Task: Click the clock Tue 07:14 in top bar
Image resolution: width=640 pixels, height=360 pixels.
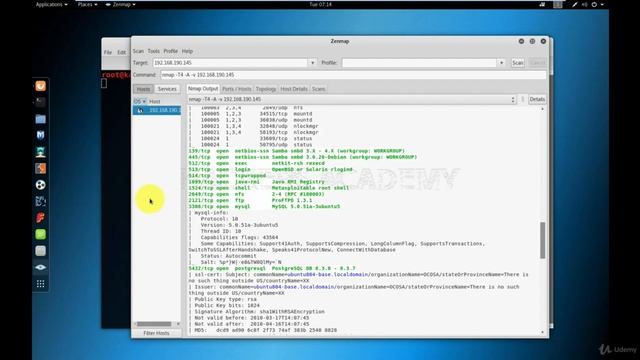Action: (320, 4)
